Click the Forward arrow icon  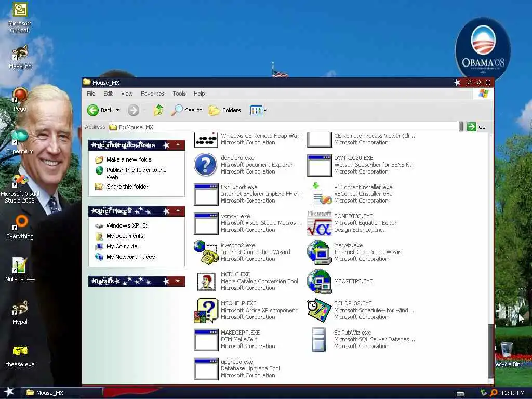click(x=134, y=110)
